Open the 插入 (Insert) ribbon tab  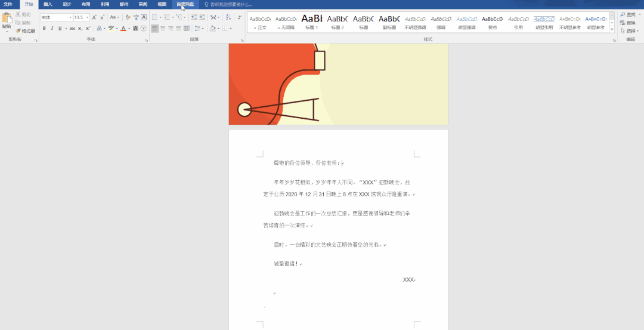[48, 4]
